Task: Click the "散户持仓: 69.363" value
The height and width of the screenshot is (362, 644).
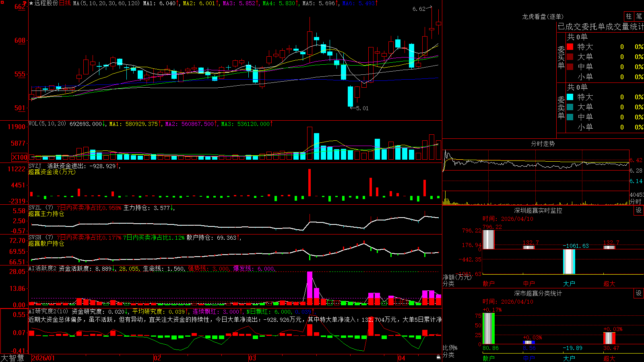Action: 214,238
